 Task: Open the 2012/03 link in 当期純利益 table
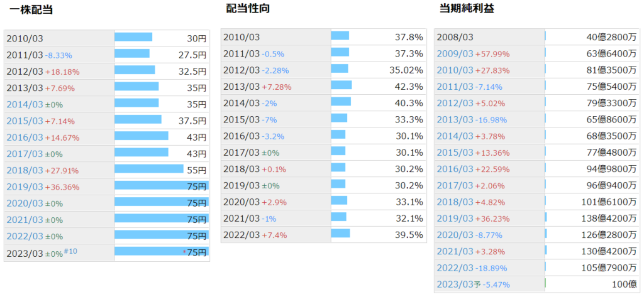pos(455,103)
